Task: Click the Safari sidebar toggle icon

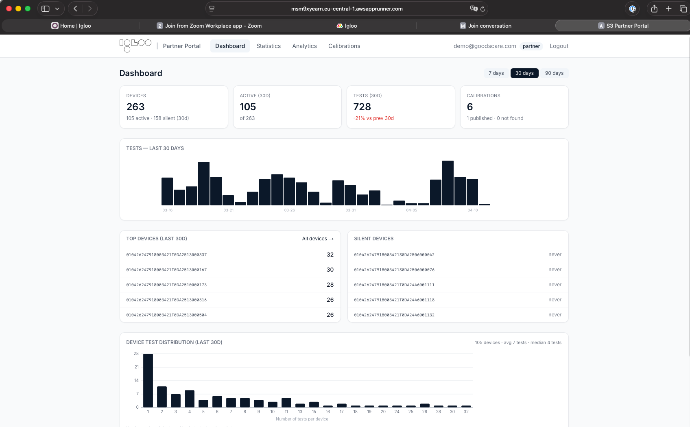Action: pos(45,8)
